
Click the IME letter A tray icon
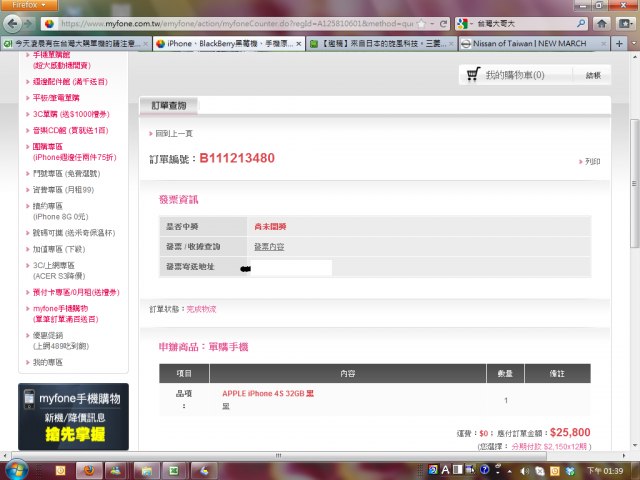tap(445, 469)
